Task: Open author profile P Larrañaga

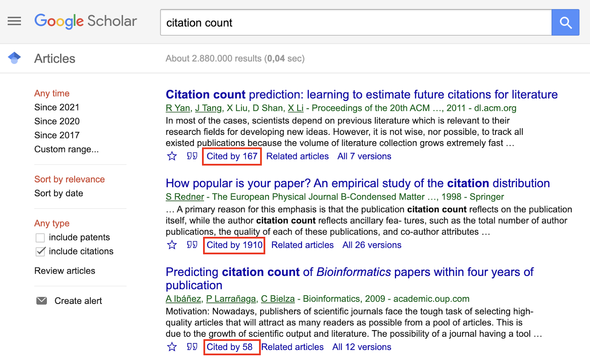Action: pos(231,299)
